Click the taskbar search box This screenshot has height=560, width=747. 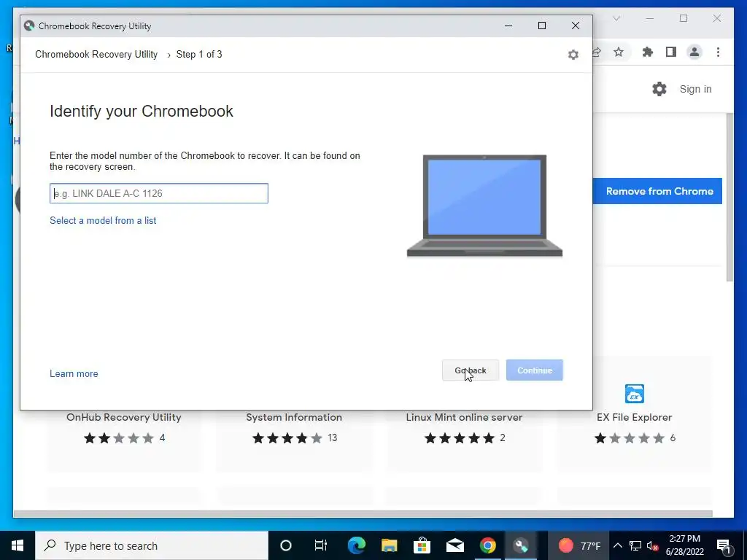152,545
